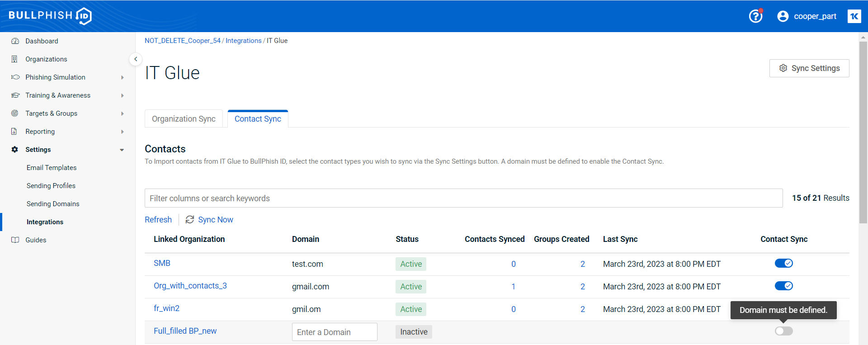Click the Settings gear icon in sidebar
This screenshot has height=345, width=868.
pyautogui.click(x=15, y=150)
